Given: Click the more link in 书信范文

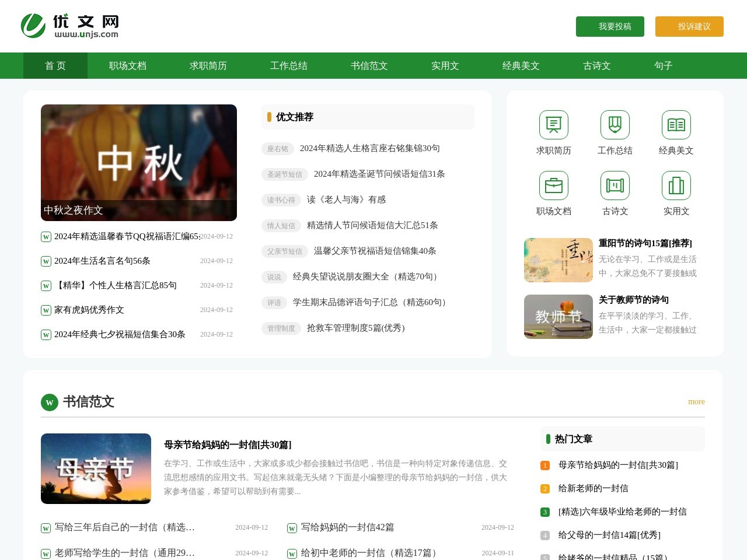Looking at the screenshot, I should [x=696, y=402].
